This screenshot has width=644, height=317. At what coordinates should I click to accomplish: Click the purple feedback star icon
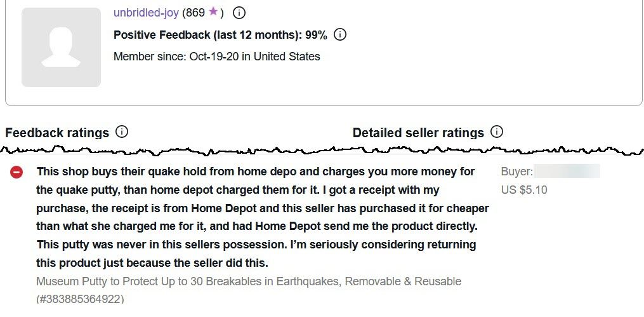213,12
